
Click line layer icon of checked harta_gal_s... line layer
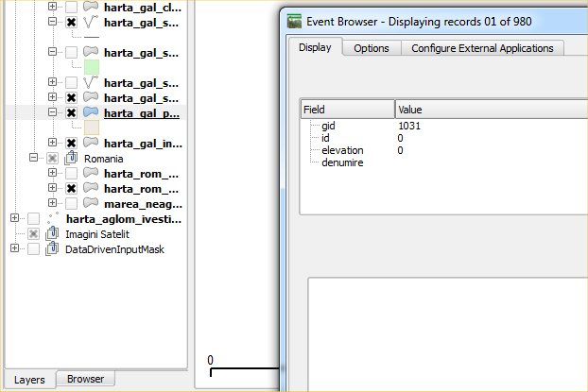(x=91, y=22)
